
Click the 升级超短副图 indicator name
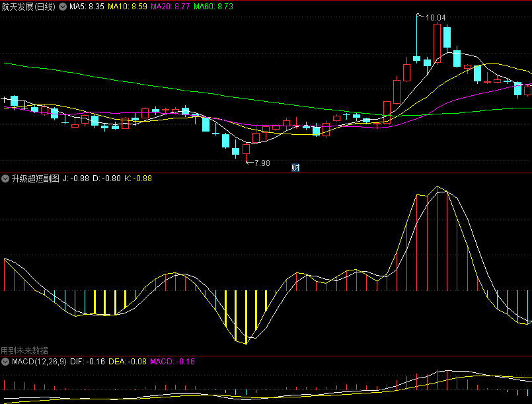point(36,179)
